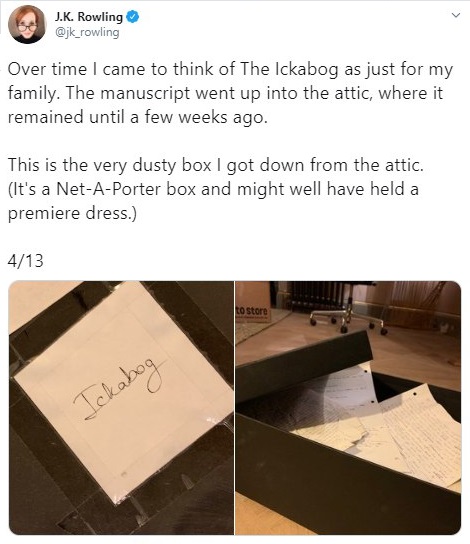Open the right photo of the open box
The image size is (470, 544).
pos(348,408)
